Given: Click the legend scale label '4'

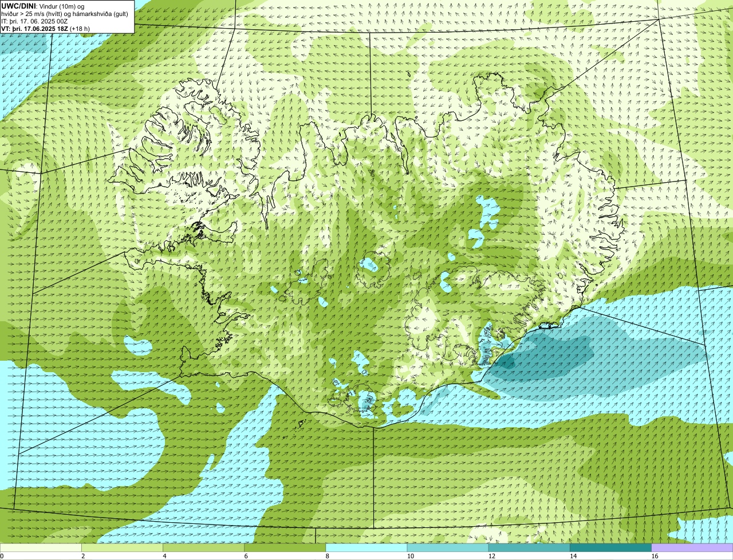Looking at the screenshot, I should click(165, 556).
